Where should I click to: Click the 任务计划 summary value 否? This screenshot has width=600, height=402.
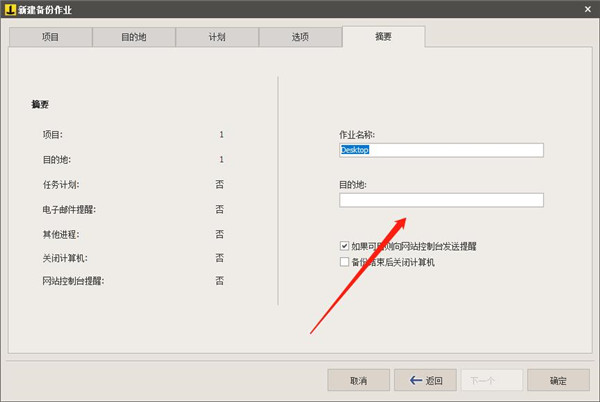[x=220, y=184]
